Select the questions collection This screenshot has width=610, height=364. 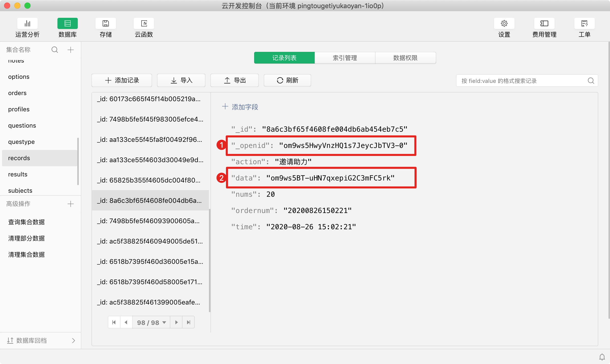click(22, 126)
